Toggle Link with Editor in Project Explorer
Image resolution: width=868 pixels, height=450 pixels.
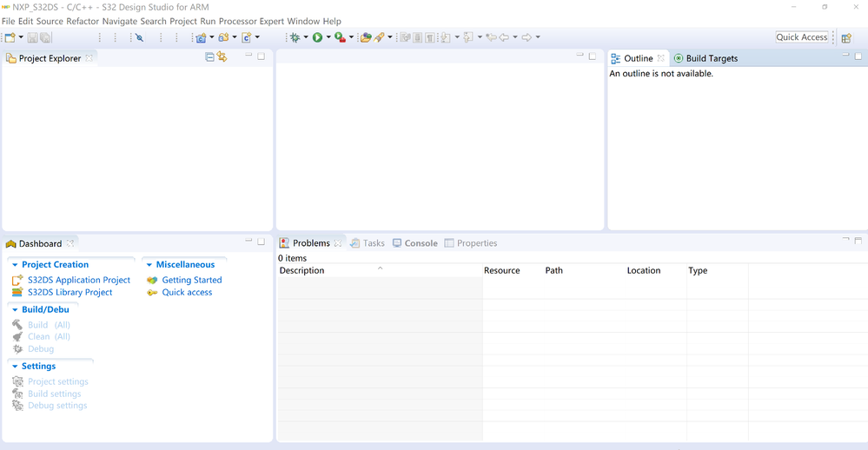[x=222, y=57]
